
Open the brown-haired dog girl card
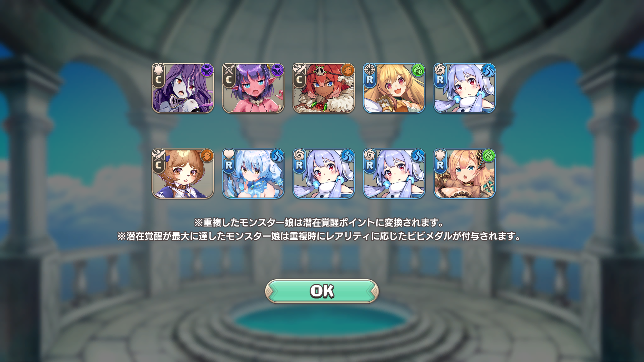(183, 174)
